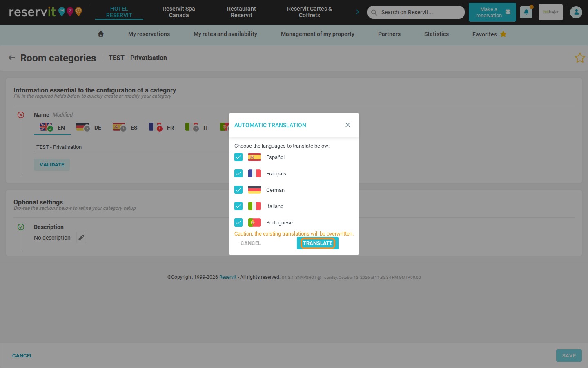588x368 pixels.
Task: Open the home icon in navigation
Action: [x=101, y=34]
